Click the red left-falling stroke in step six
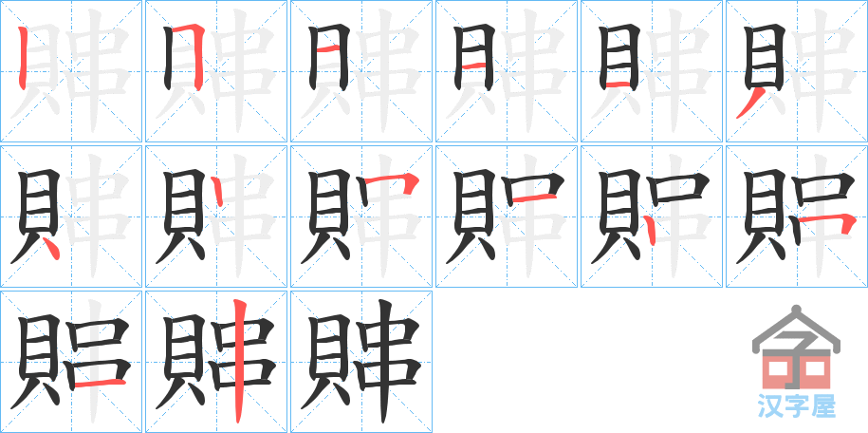This screenshot has width=868, height=433. pyautogui.click(x=750, y=103)
